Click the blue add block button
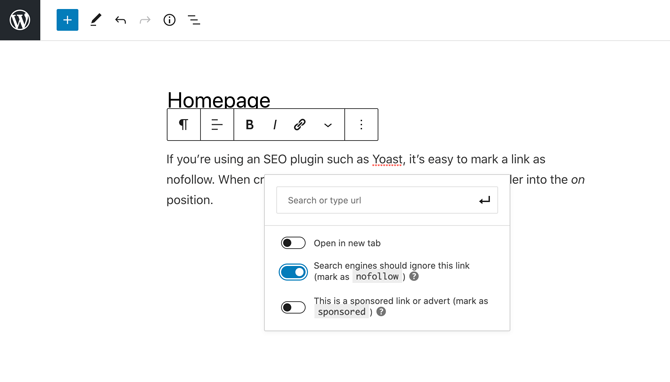This screenshot has height=382, width=670. tap(67, 20)
